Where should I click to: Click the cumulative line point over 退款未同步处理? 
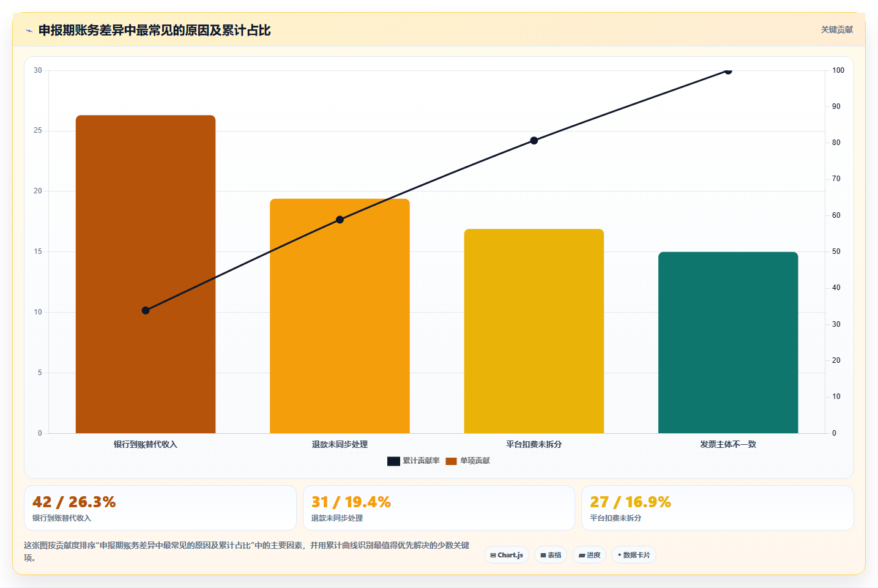(x=340, y=220)
